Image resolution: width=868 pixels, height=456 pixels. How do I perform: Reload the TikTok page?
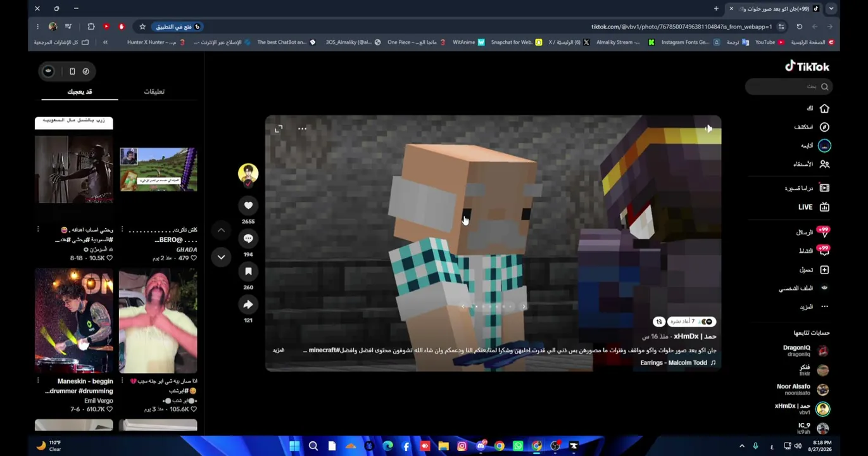coord(799,27)
